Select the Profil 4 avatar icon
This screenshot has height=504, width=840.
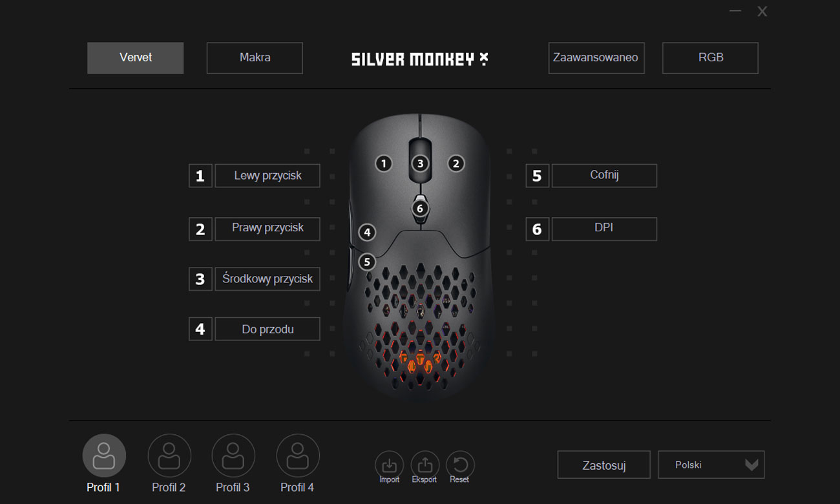tap(298, 456)
